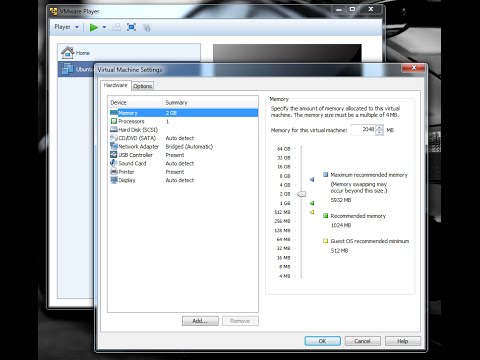The height and width of the screenshot is (360, 480).
Task: Switch to the Options tab
Action: 142,86
